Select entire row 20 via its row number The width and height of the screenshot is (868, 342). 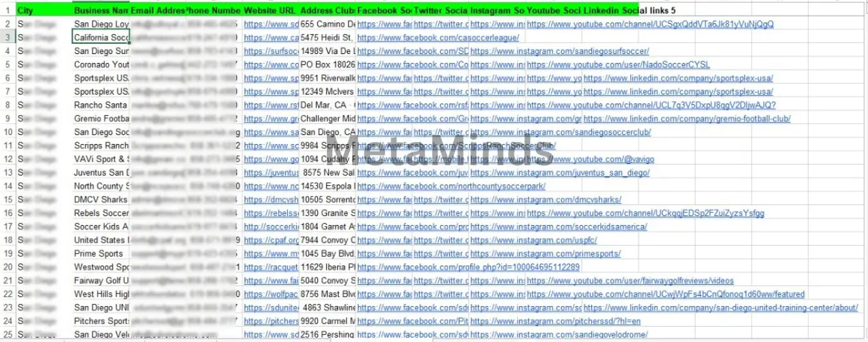(x=8, y=267)
